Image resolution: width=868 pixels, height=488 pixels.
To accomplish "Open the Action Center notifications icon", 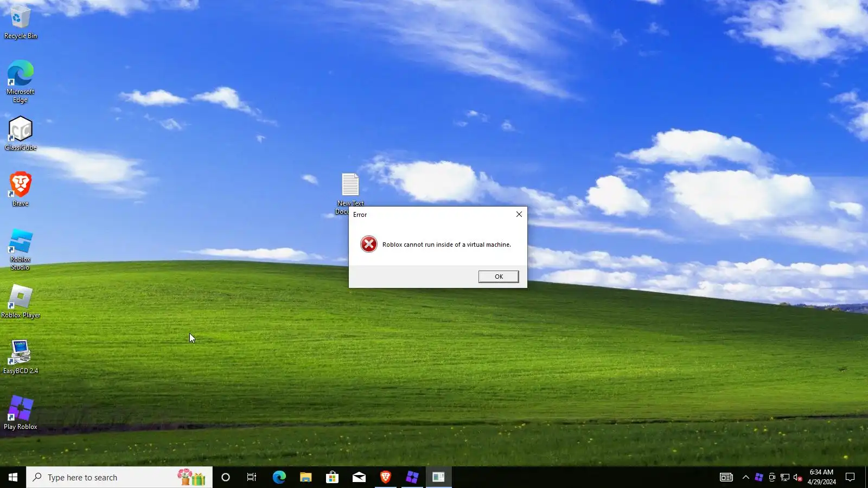I will click(850, 477).
